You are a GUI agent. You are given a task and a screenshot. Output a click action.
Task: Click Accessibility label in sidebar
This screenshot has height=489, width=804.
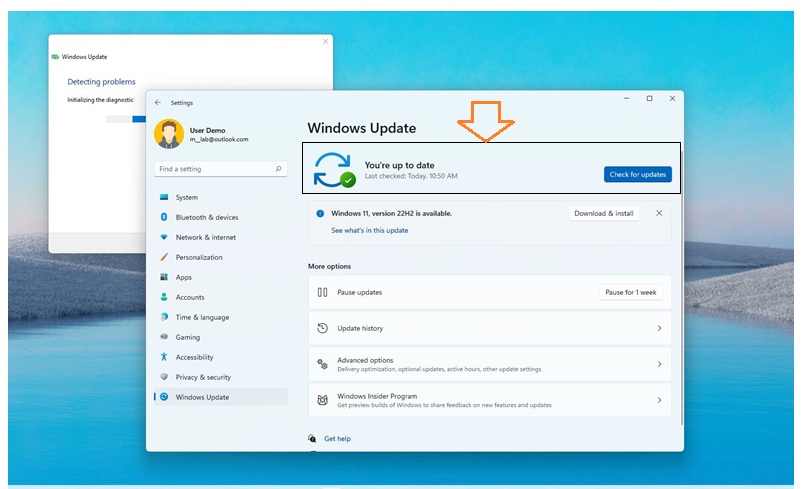194,357
